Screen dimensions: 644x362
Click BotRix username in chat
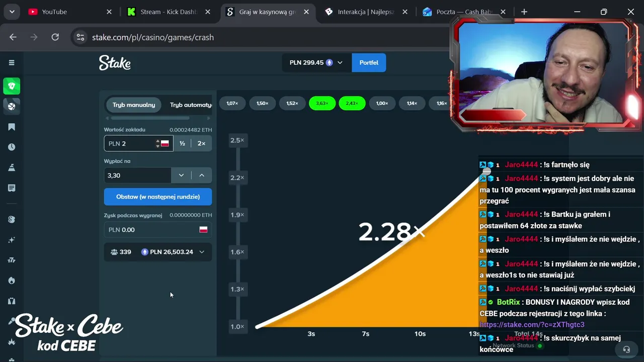[508, 302]
